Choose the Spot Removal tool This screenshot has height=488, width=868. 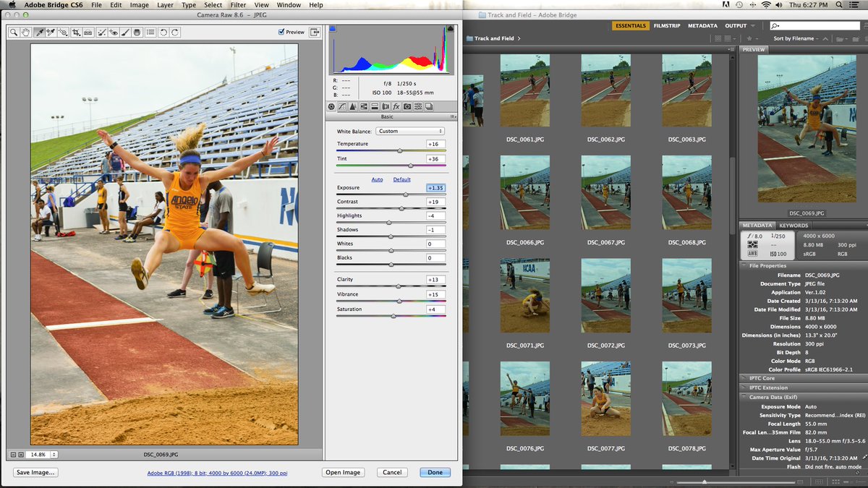pos(102,33)
